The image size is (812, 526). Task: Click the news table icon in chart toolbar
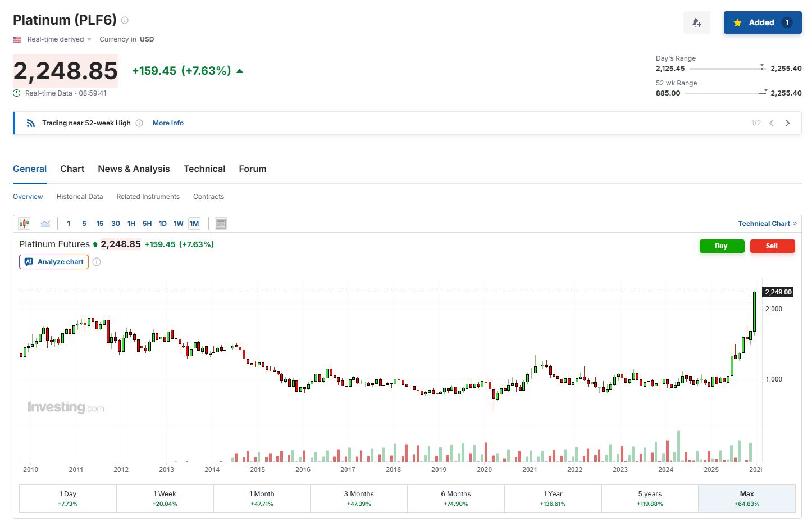[221, 224]
